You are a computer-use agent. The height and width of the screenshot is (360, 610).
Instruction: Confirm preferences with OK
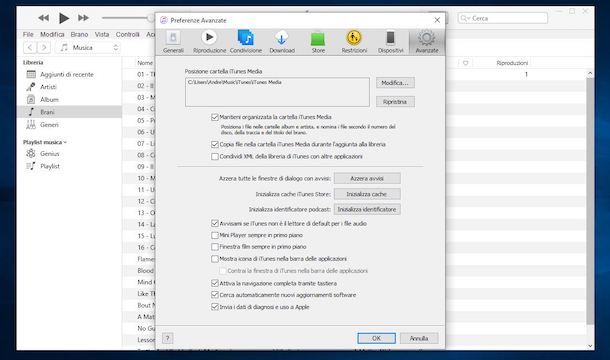(x=376, y=338)
